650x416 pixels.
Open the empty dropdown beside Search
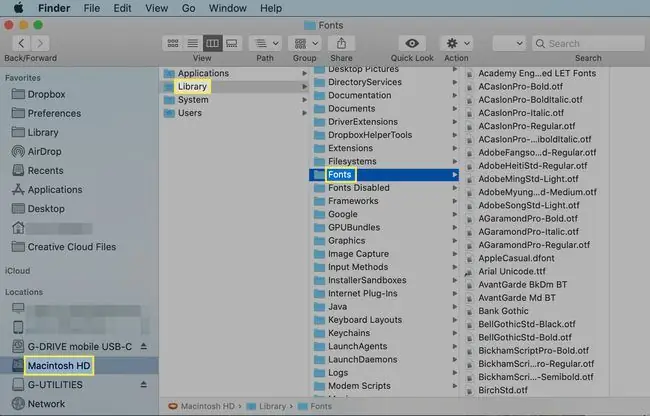tap(509, 43)
